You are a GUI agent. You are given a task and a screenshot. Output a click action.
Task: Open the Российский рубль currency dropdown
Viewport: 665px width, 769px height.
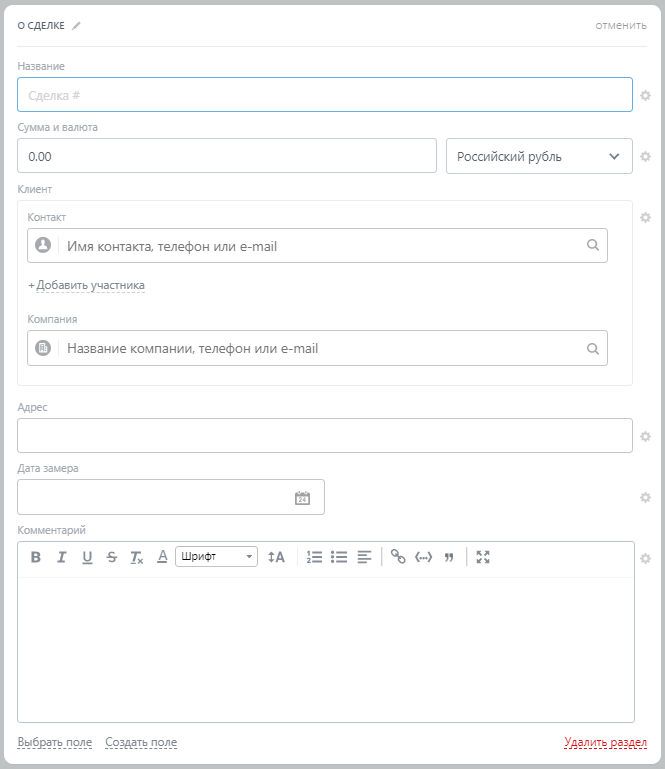coord(539,156)
